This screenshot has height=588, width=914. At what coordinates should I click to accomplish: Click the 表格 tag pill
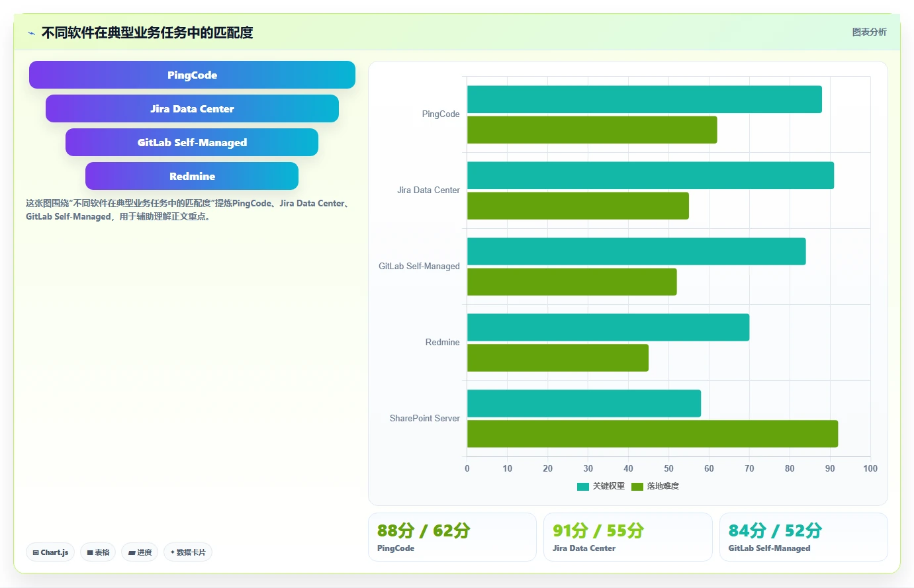point(98,552)
